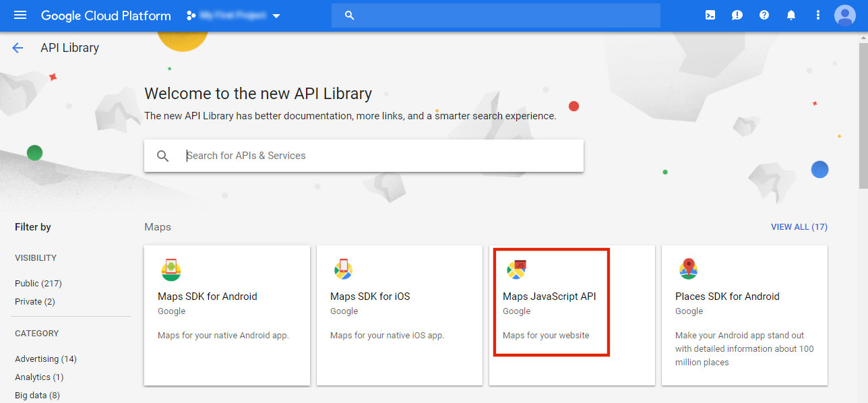Open the feedback alert icon
Screen dimensions: 868x403
click(x=737, y=15)
